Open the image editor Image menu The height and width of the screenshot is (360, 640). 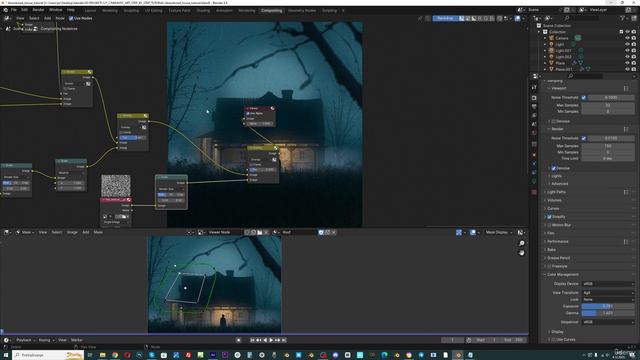(x=72, y=232)
